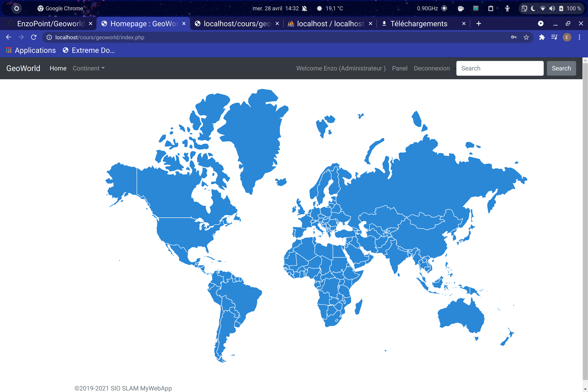Select the localhost / localhost phpMyAdmin tab
Screen dimensions: 588x392
(327, 24)
